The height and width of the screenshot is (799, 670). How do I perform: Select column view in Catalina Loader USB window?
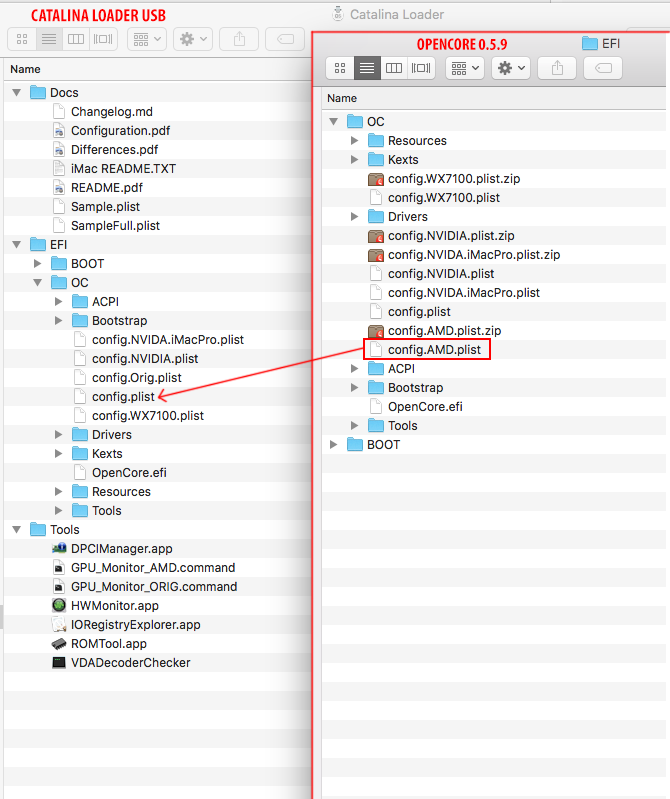click(x=76, y=39)
